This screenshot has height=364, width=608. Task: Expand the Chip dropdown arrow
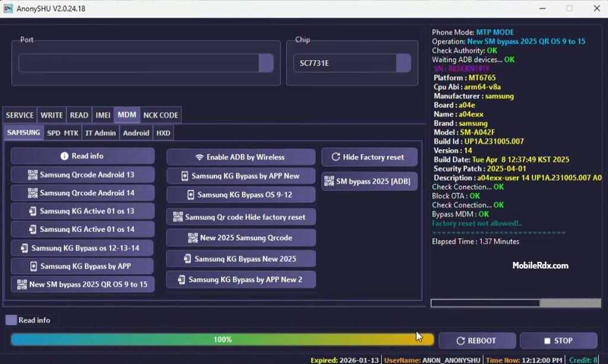tap(403, 63)
